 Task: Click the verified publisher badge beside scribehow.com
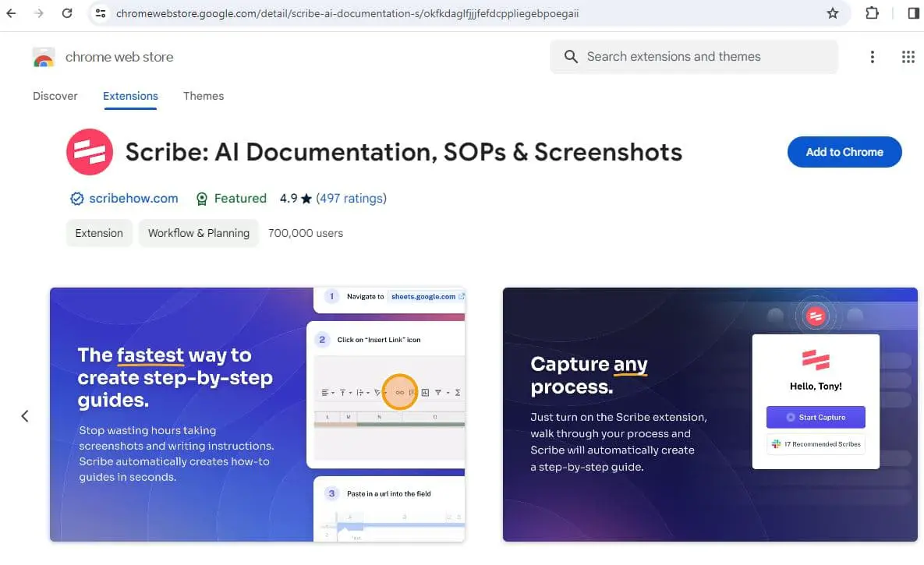coord(76,199)
